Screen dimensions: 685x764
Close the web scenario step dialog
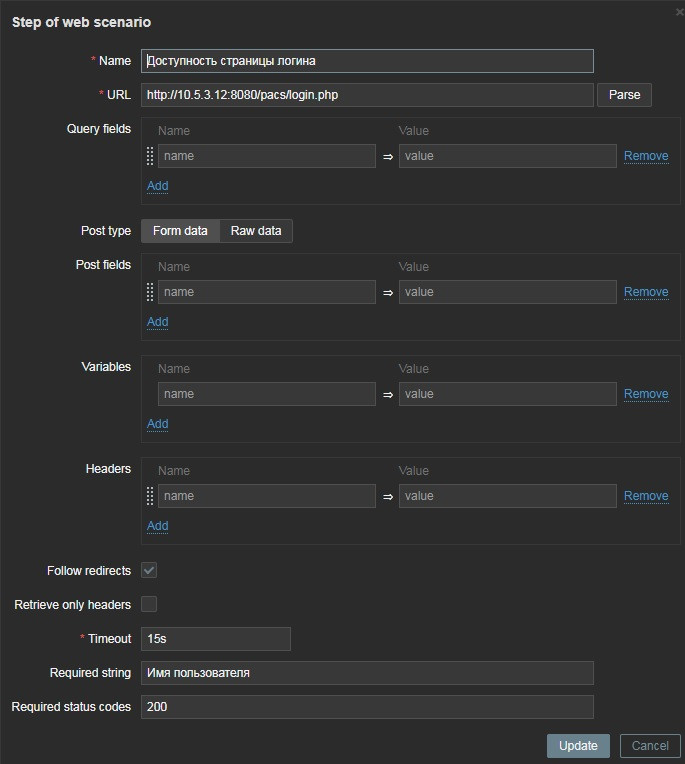tap(679, 10)
